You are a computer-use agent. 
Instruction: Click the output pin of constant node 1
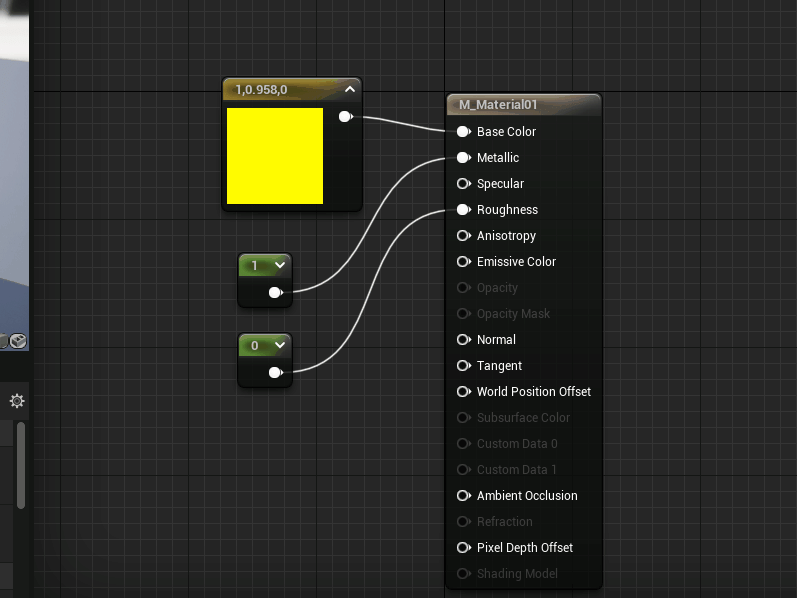coord(275,292)
